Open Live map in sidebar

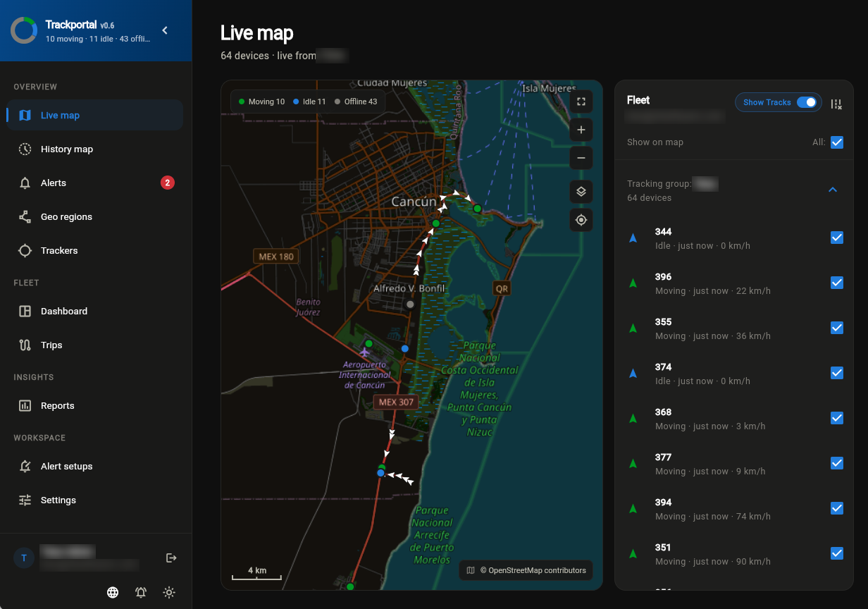(94, 115)
